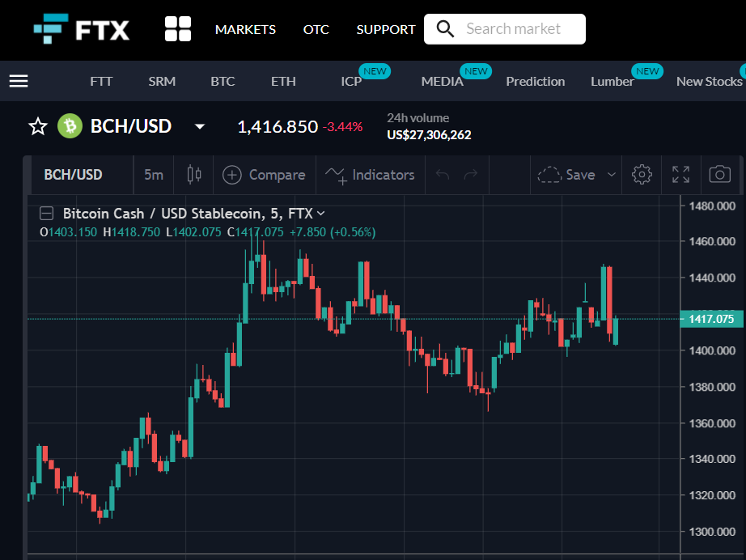Click the Compare plus icon button

(x=232, y=175)
